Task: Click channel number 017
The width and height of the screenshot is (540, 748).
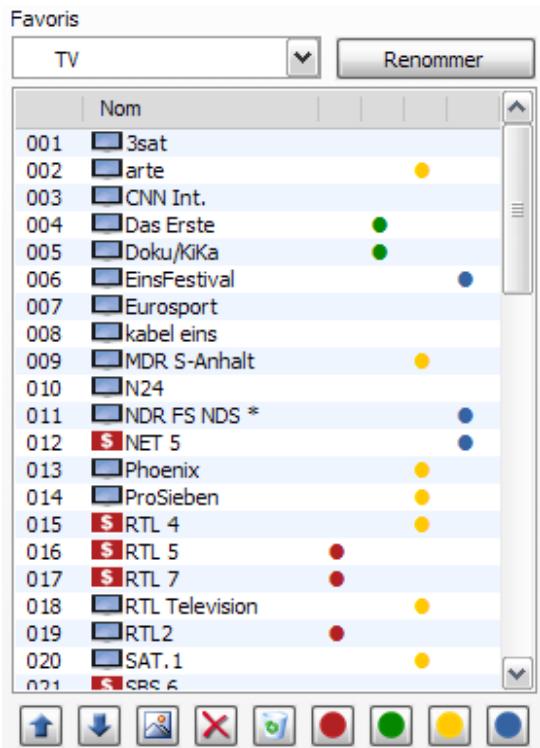Action: point(44,580)
